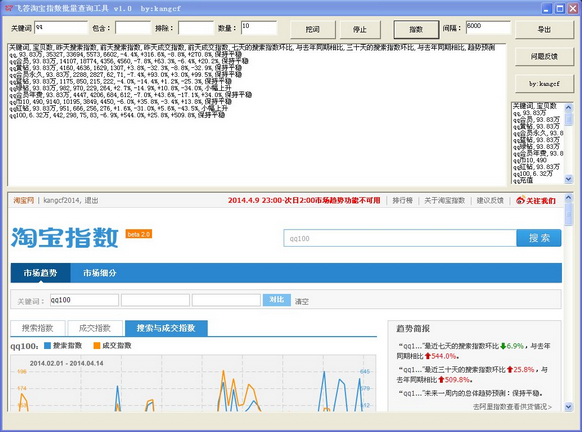The image size is (584, 433).
Task: Select the 成交指数 chart tab
Action: [x=95, y=328]
